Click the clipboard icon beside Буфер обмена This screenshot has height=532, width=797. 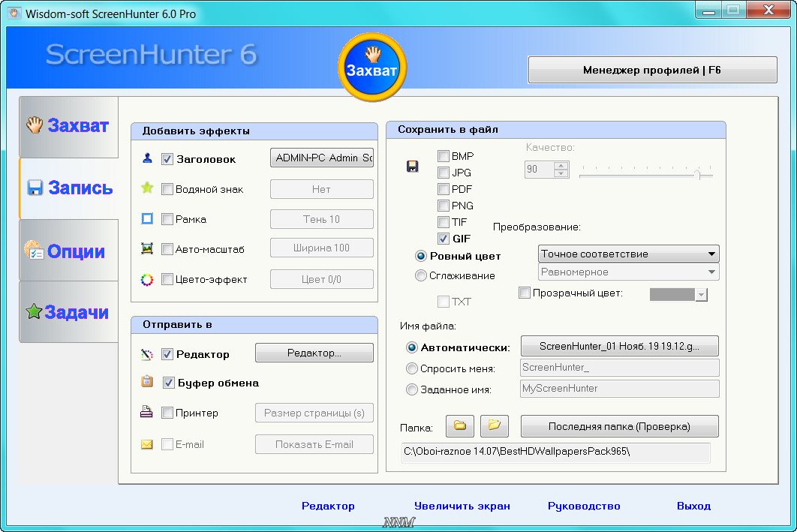tap(147, 383)
